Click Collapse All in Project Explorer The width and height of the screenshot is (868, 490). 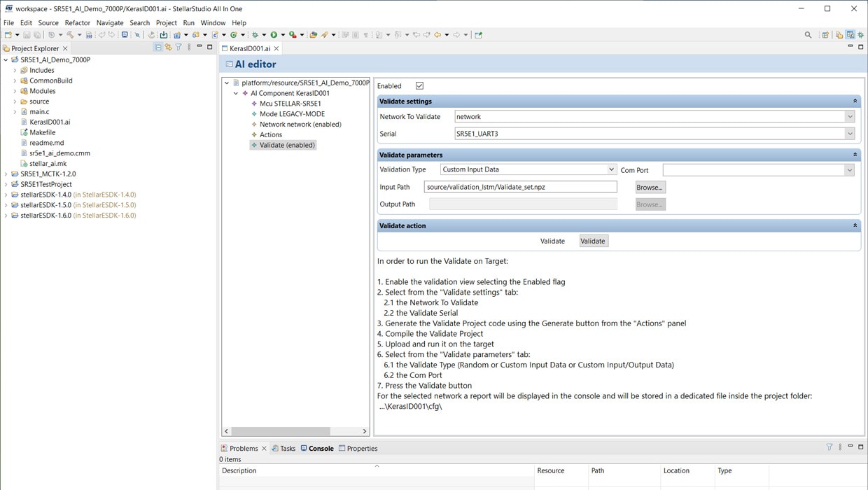(x=158, y=48)
